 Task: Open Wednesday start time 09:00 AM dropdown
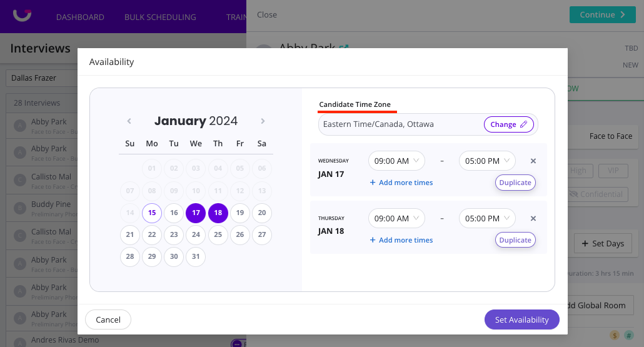tap(396, 161)
